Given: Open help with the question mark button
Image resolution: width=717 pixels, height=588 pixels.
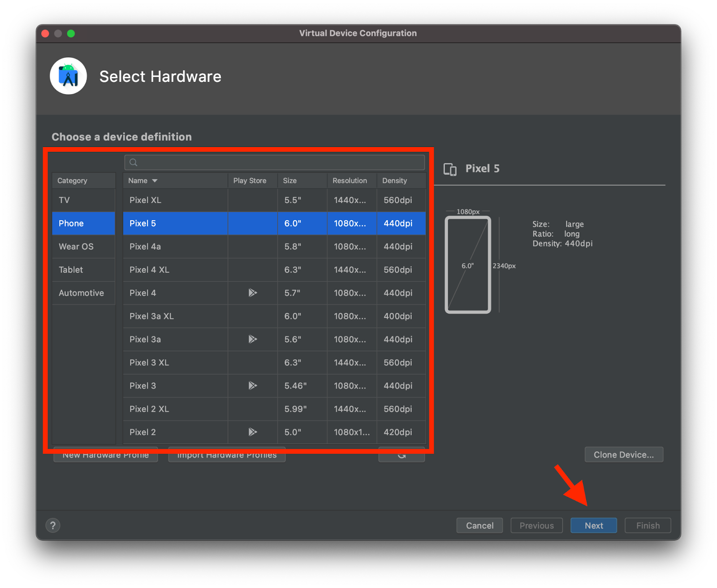Looking at the screenshot, I should point(53,525).
